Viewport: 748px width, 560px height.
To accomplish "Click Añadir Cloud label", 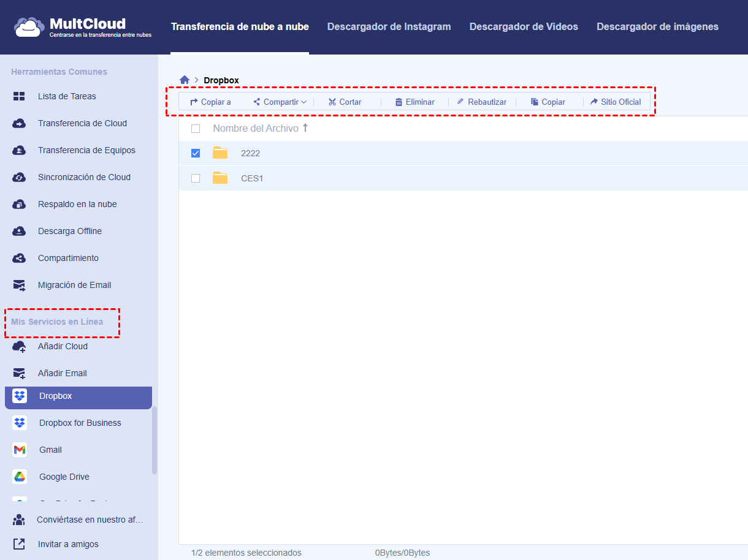I will coord(63,346).
